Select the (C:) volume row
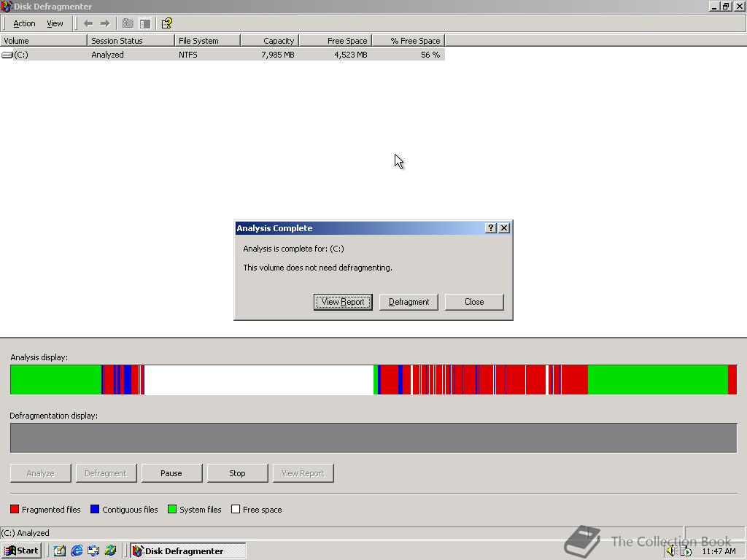The height and width of the screenshot is (560, 747). [222, 55]
